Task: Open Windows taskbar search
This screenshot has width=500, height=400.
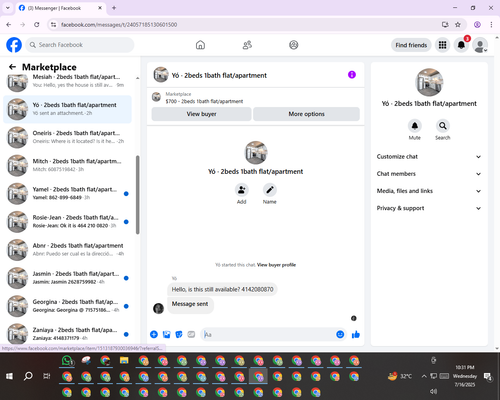Action: (28, 376)
